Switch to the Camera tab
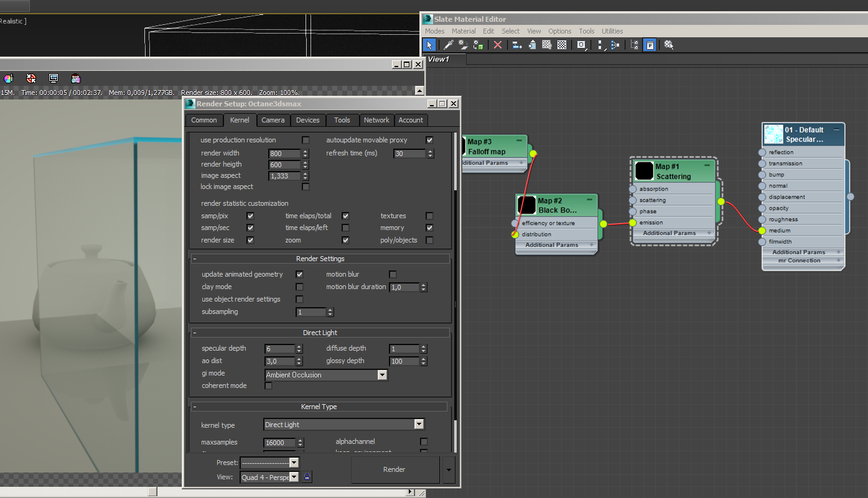This screenshot has width=868, height=498. 273,120
